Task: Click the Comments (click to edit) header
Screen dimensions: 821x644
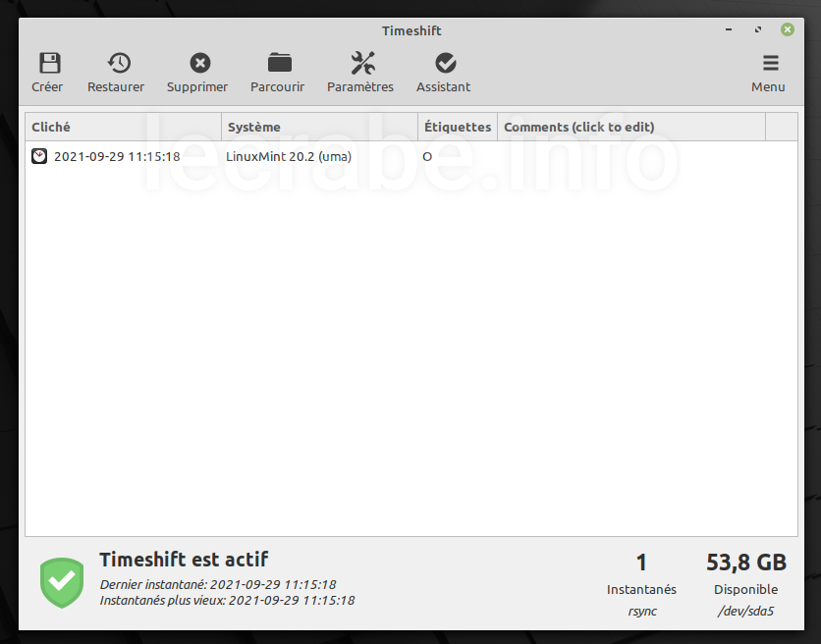Action: (631, 127)
